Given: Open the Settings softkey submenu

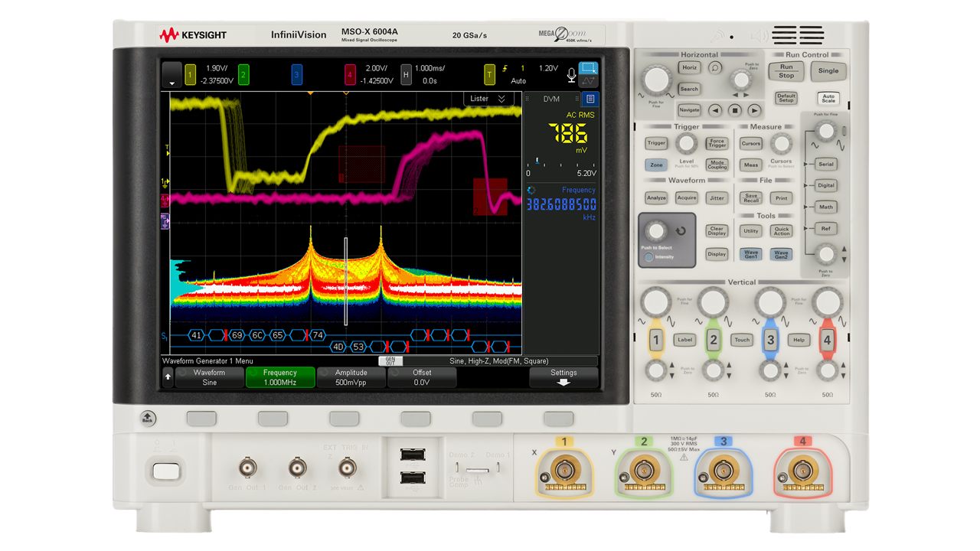Looking at the screenshot, I should tap(563, 377).
